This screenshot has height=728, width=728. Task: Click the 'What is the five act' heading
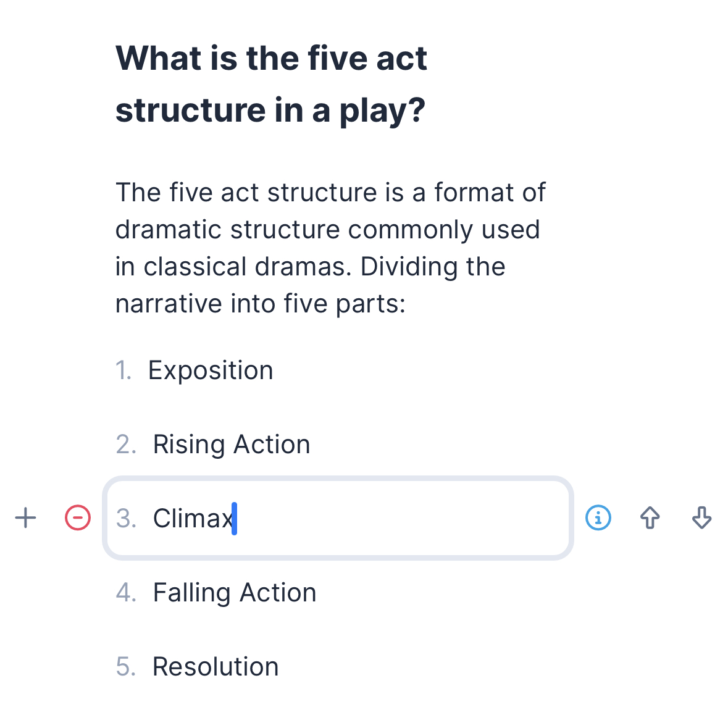point(271,85)
